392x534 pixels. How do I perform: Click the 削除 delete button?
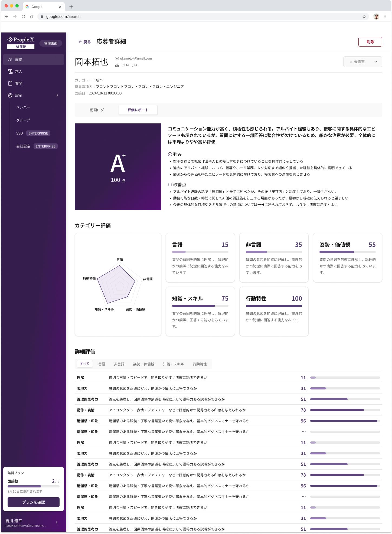tap(370, 42)
